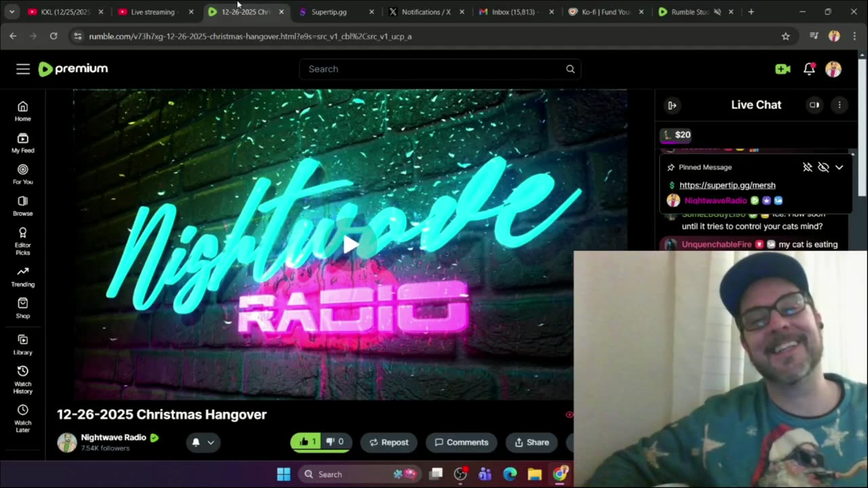Viewport: 868px width, 488px height.
Task: Bookmark this page with the star icon
Action: (785, 37)
